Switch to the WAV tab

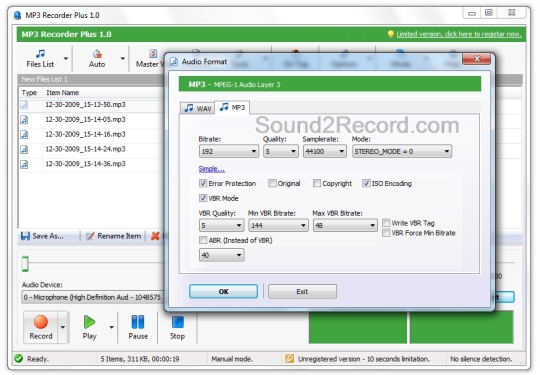coord(198,108)
